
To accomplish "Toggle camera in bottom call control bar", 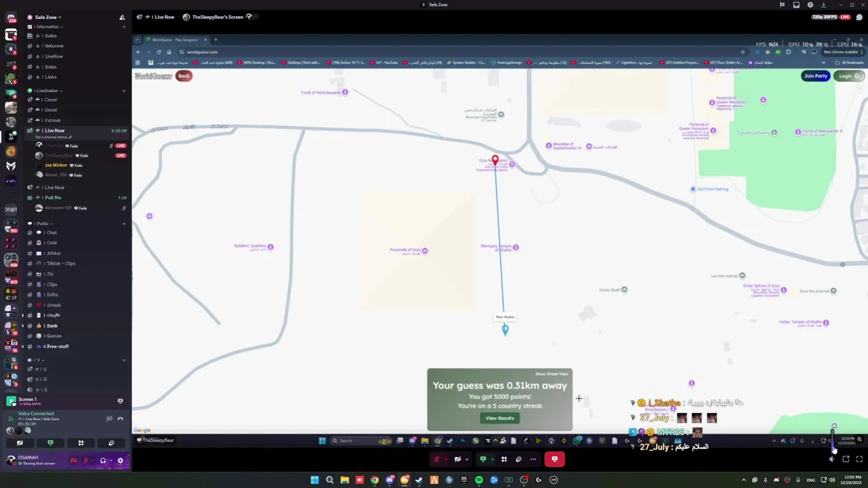I will tap(458, 459).
